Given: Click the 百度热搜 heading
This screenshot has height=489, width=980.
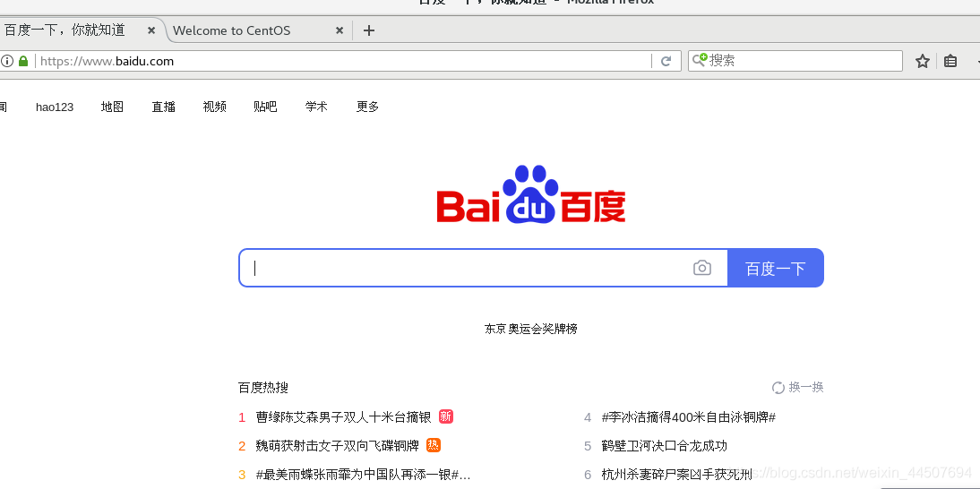Looking at the screenshot, I should tap(263, 387).
